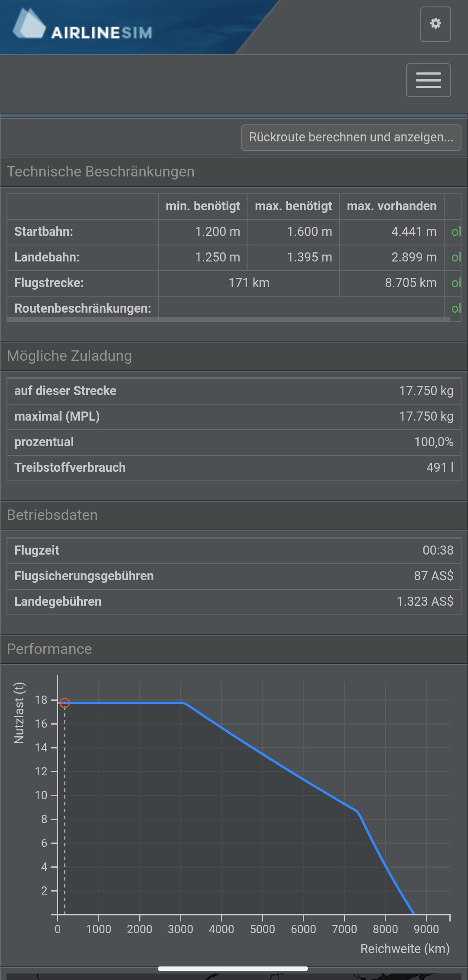Click the Flugstrecke 171 km cell
468x980 pixels.
(x=249, y=283)
